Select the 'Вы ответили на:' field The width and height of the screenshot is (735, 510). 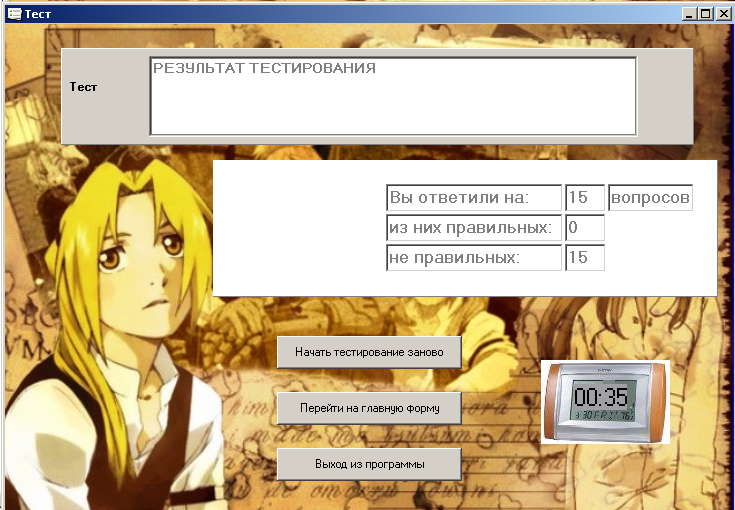[474, 197]
